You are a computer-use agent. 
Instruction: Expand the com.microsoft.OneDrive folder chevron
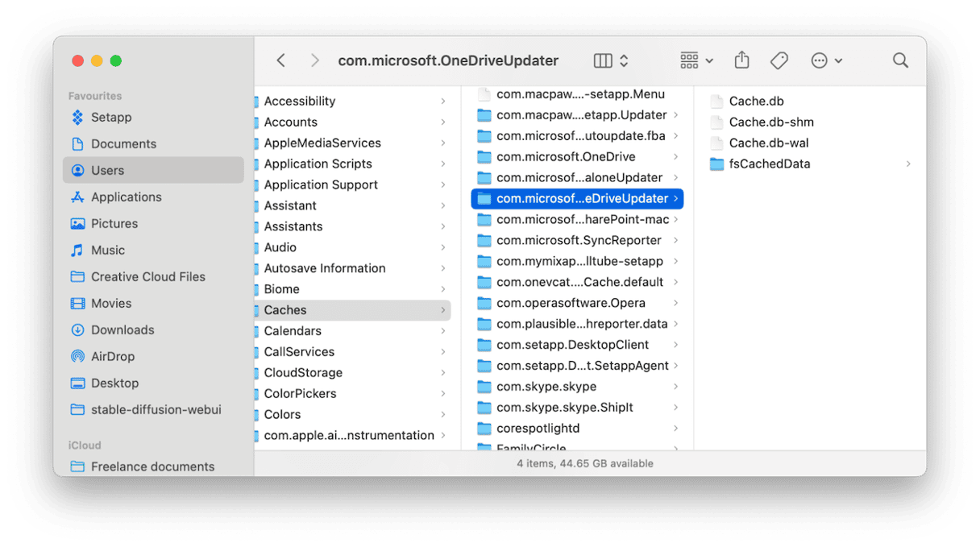676,156
